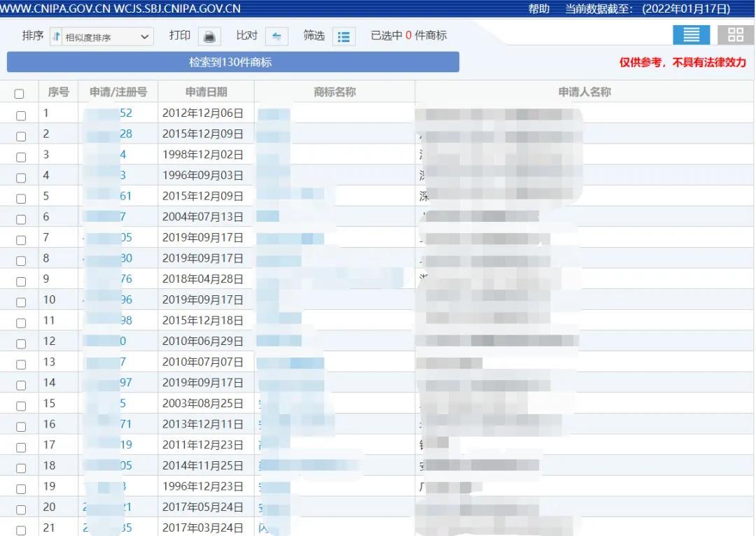This screenshot has width=756, height=536.
Task: Click the 已选中 0 件商标 selection count
Action: click(408, 36)
